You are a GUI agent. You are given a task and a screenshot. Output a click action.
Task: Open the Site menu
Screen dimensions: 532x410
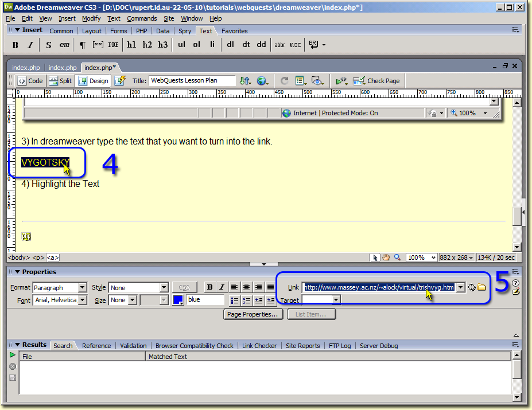click(169, 18)
